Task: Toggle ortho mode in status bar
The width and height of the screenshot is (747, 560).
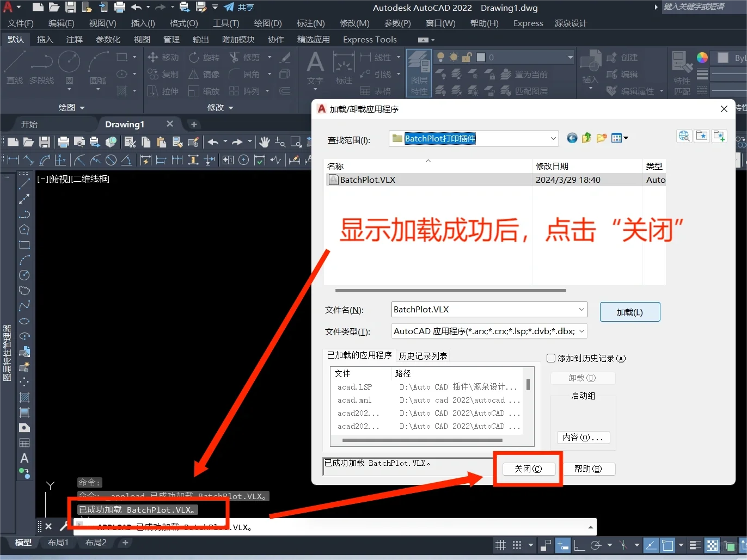Action: (579, 545)
